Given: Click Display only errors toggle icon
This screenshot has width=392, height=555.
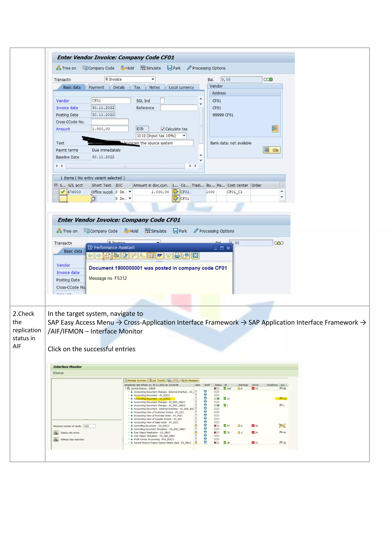Looking at the screenshot, I should pyautogui.click(x=56, y=433).
